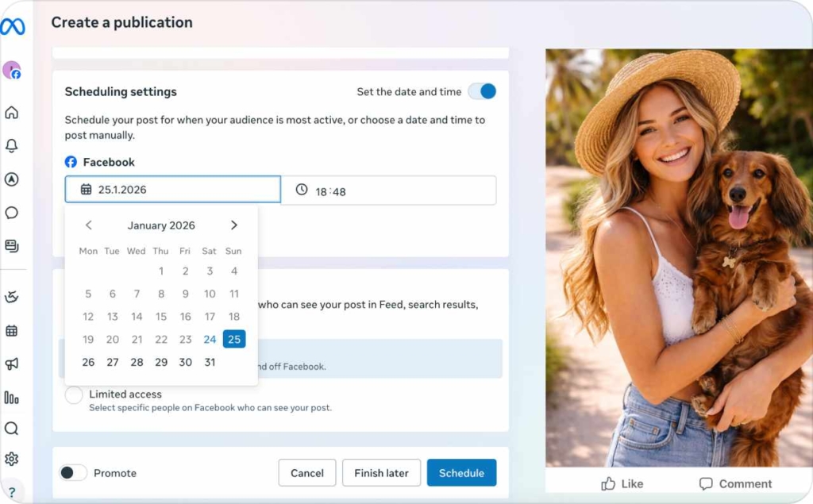Click Like under the post preview

[622, 483]
